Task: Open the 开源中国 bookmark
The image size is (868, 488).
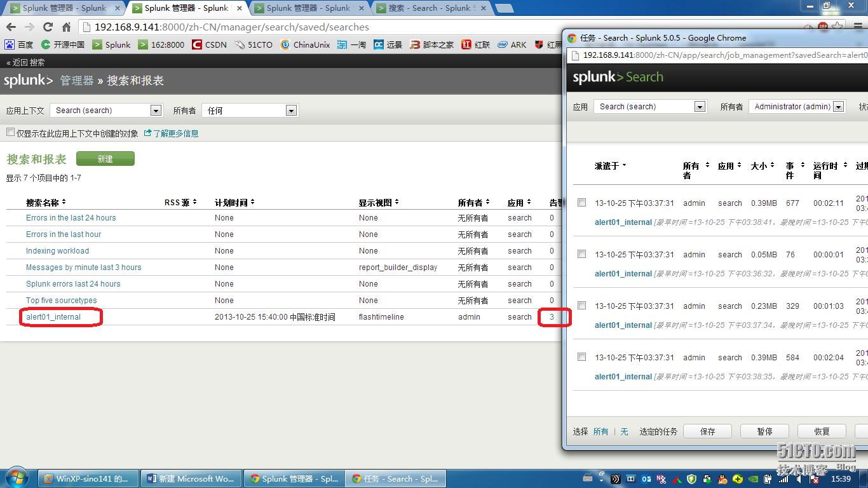Action: click(63, 44)
